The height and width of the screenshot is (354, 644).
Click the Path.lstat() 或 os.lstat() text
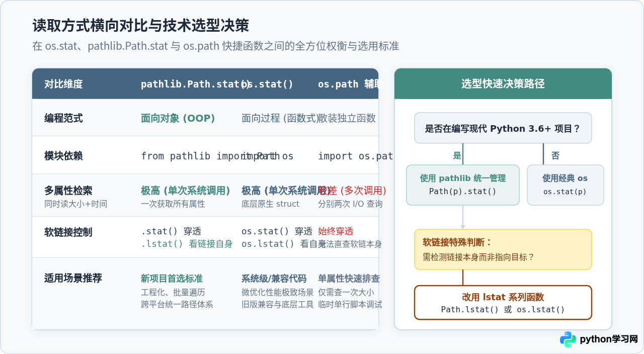tap(503, 309)
